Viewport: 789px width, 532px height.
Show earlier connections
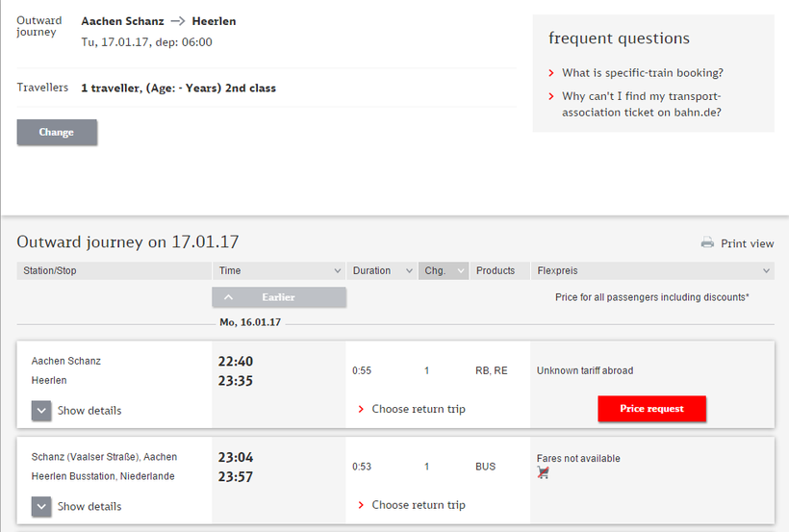tap(279, 297)
